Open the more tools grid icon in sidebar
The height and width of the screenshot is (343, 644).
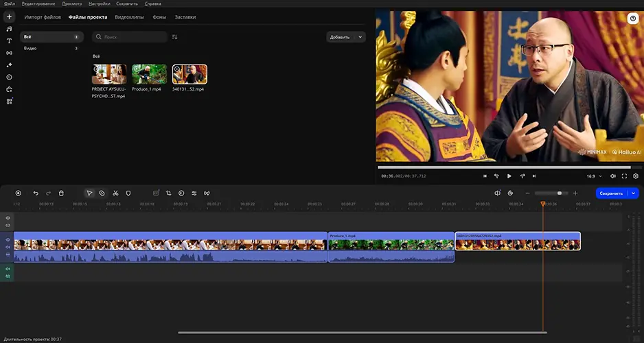(x=9, y=101)
